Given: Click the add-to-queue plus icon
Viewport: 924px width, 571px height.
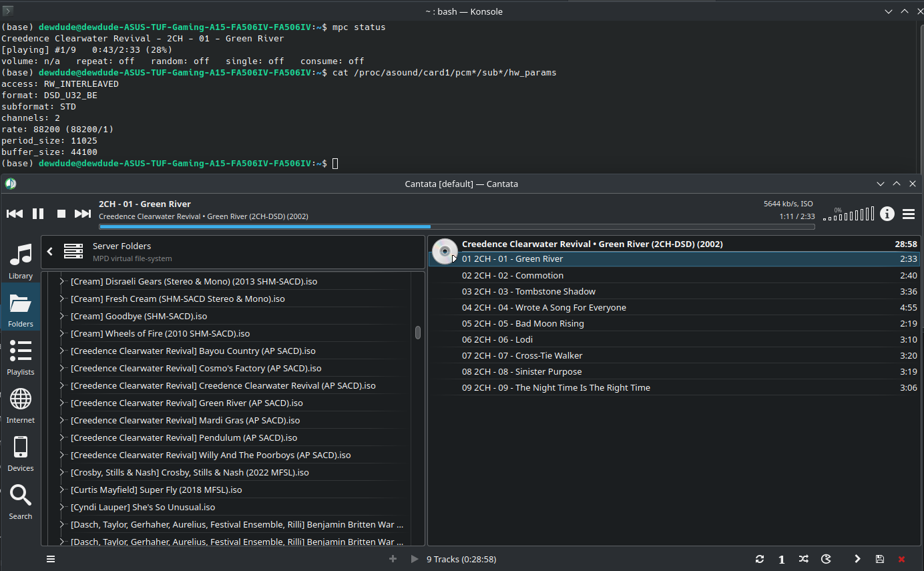Looking at the screenshot, I should tap(393, 559).
